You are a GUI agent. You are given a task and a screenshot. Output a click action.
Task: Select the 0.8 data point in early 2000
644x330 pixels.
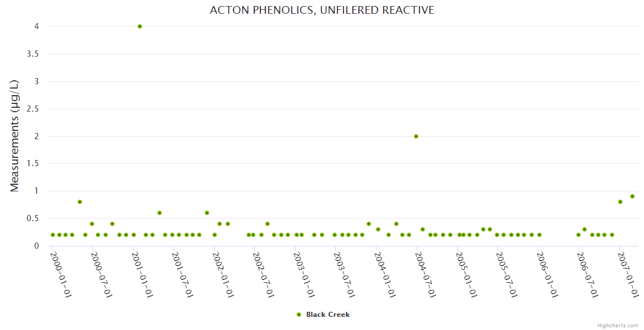pyautogui.click(x=80, y=202)
